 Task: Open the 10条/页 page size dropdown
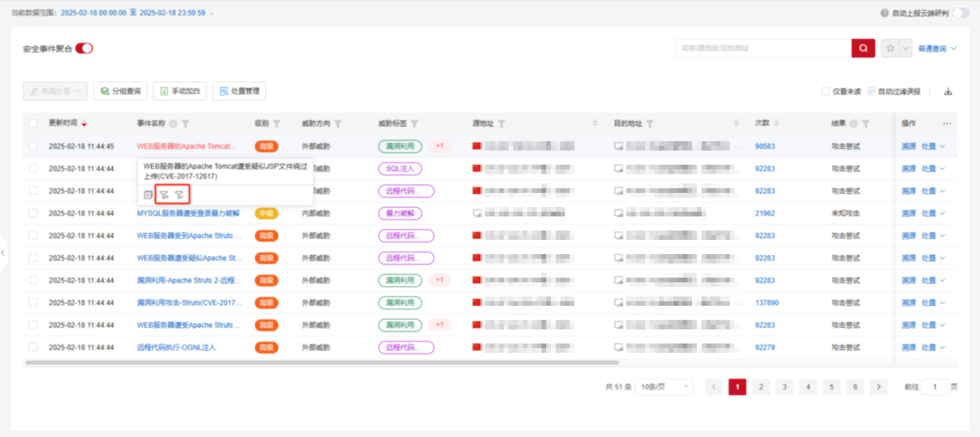tap(663, 386)
